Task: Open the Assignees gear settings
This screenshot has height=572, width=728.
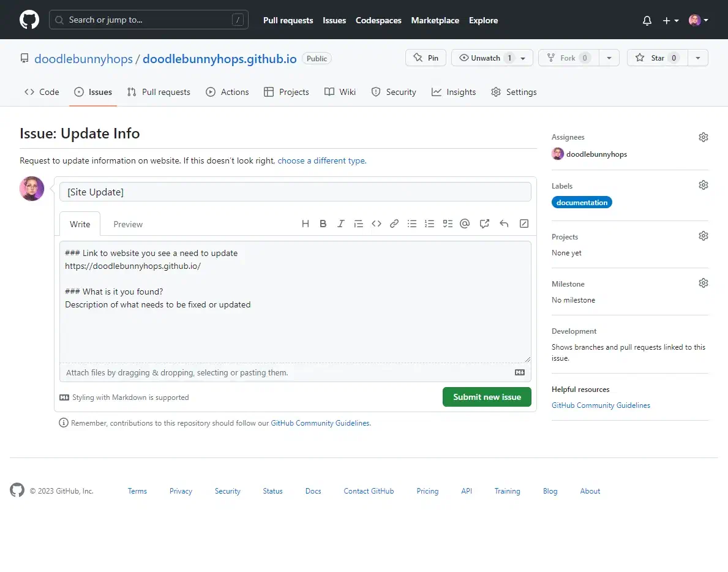Action: tap(703, 137)
